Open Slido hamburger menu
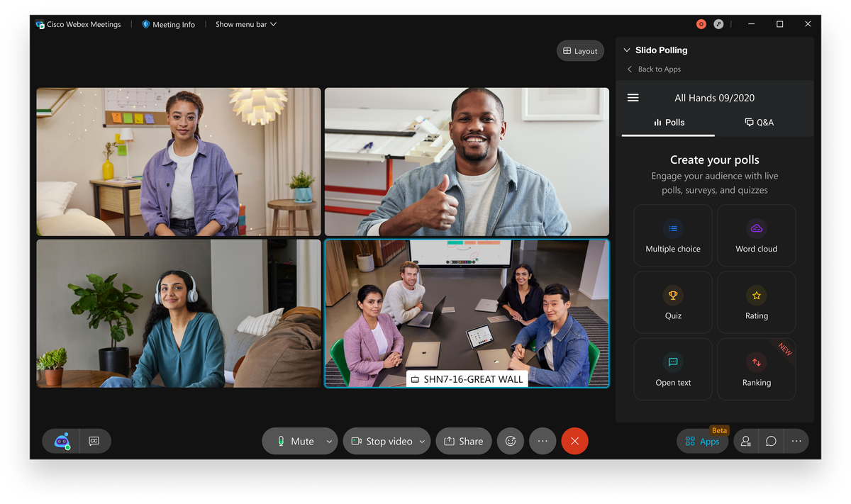Screen dimensions: 851x504 pos(633,98)
